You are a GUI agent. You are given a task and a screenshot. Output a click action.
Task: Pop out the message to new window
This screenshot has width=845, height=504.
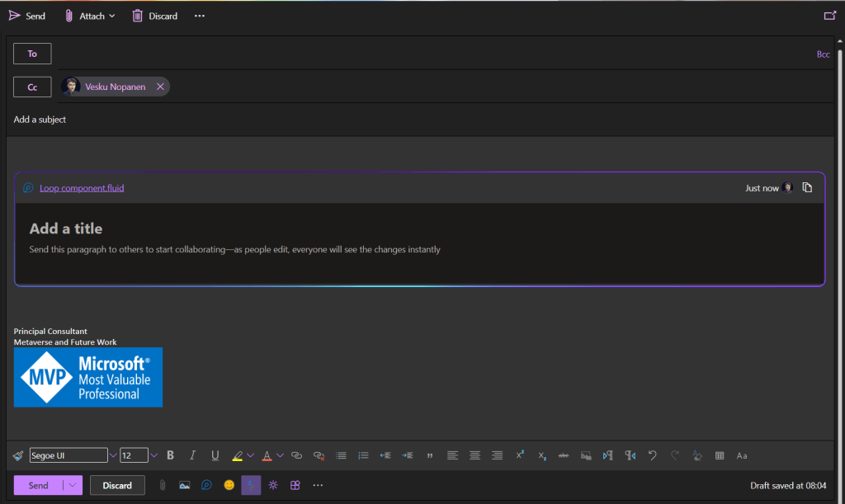[x=829, y=16]
